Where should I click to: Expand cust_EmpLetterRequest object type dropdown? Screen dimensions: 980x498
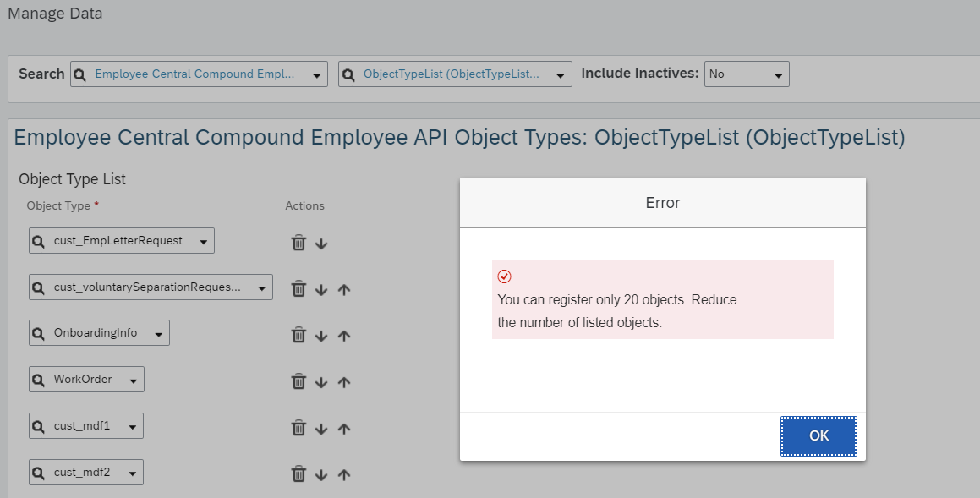(x=203, y=242)
